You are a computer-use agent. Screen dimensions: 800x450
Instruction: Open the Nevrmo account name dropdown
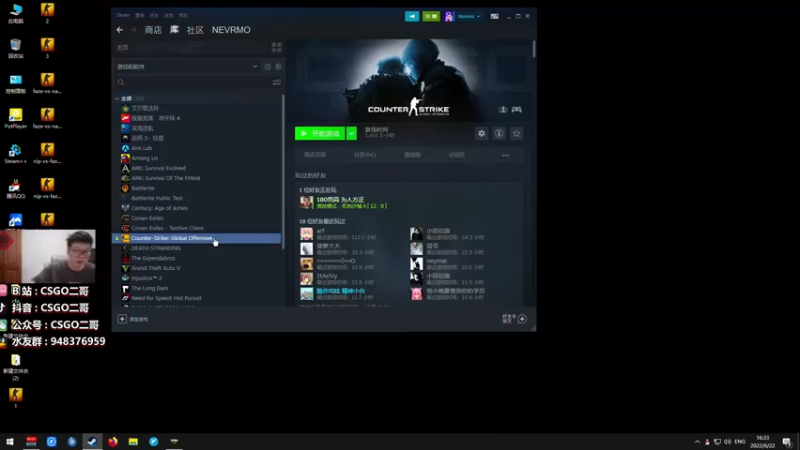coord(469,16)
